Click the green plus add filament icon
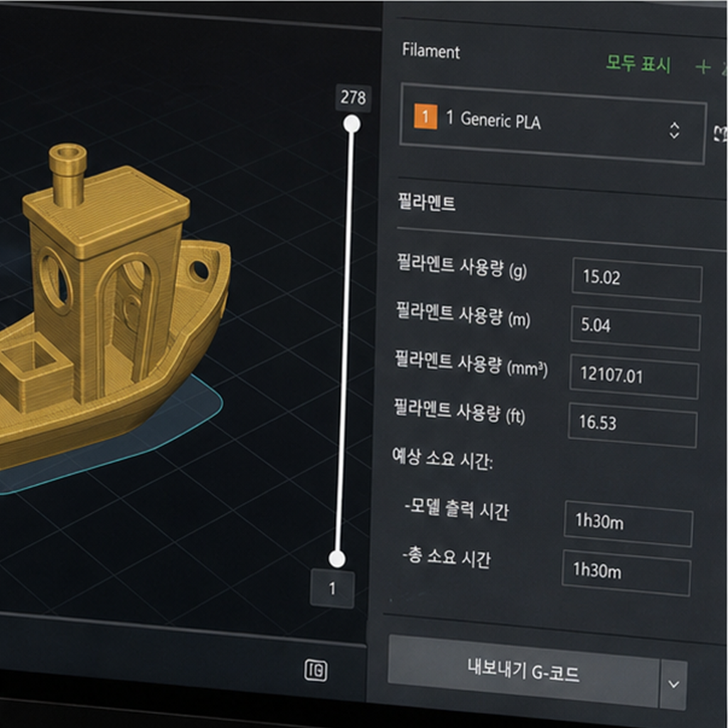 [x=703, y=67]
